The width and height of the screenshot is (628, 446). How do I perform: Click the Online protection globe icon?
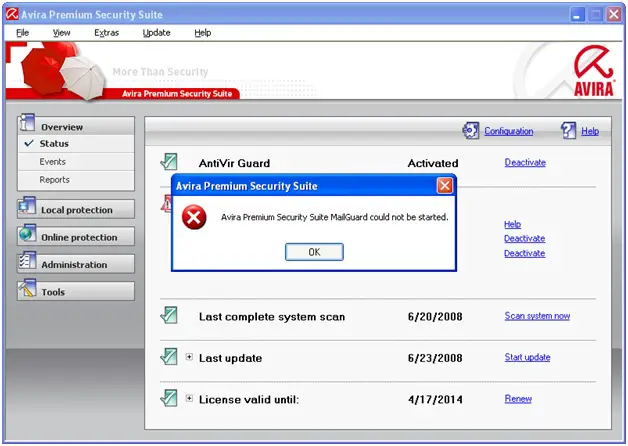[27, 233]
